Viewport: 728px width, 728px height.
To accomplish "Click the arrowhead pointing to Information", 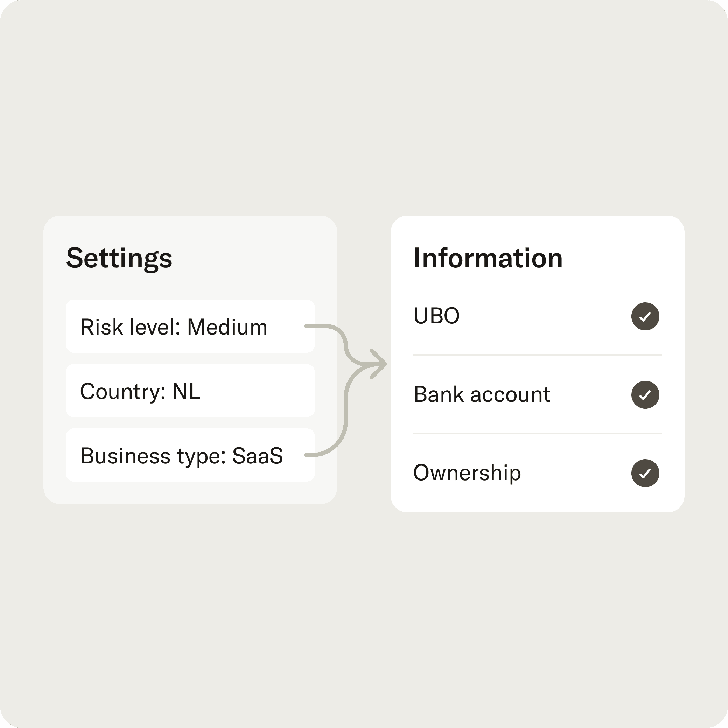I will (x=378, y=364).
